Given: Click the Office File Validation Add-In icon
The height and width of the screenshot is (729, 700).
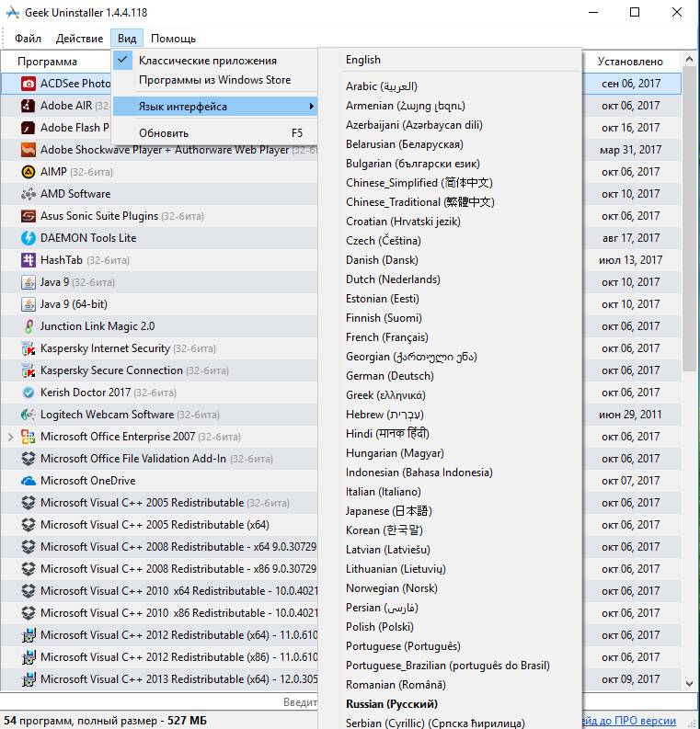Looking at the screenshot, I should 29,459.
